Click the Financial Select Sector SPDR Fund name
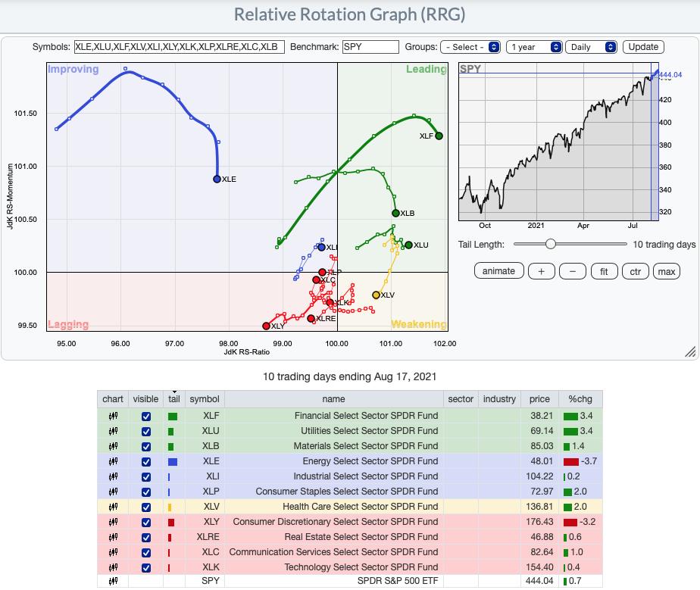This screenshot has width=700, height=590. tap(366, 416)
